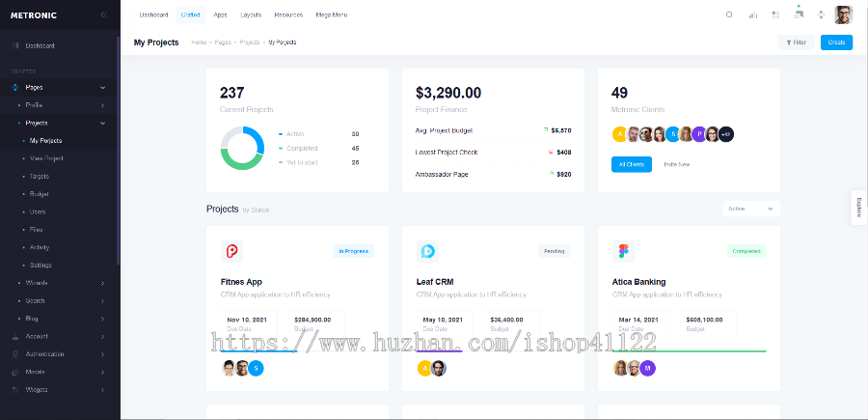Click the up arrow icon beside $6,570
868x420 pixels.
(546, 130)
